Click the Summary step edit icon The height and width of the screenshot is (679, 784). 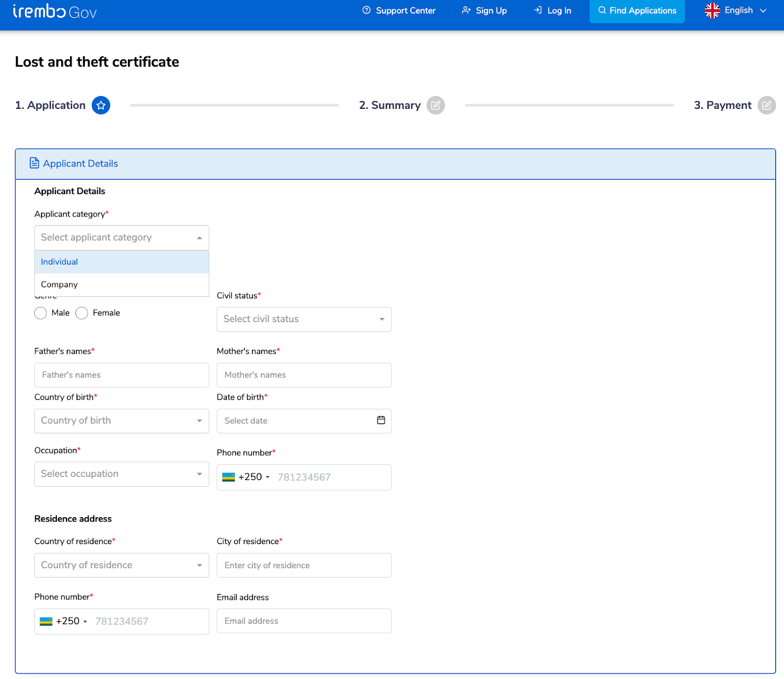pos(436,105)
